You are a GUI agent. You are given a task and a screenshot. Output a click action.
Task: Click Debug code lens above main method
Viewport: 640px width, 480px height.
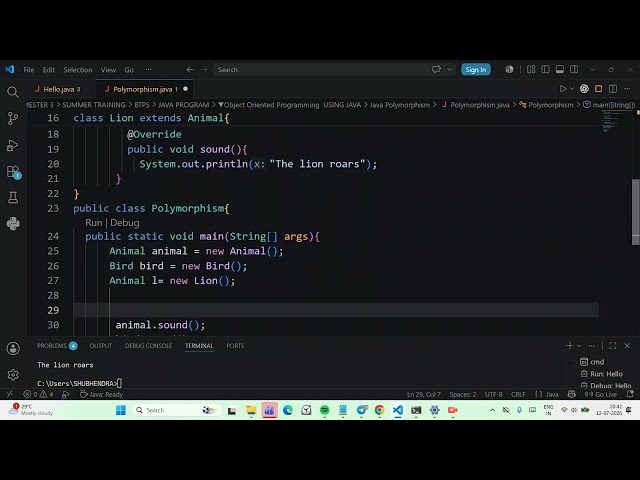(x=124, y=222)
